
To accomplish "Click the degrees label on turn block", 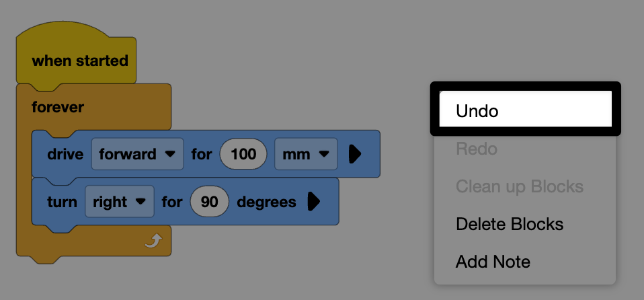I will click(267, 202).
